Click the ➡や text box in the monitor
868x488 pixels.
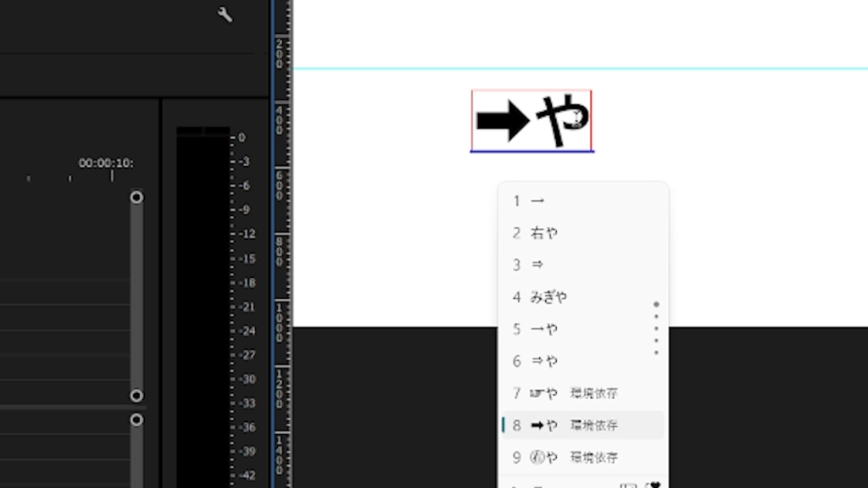click(x=531, y=120)
